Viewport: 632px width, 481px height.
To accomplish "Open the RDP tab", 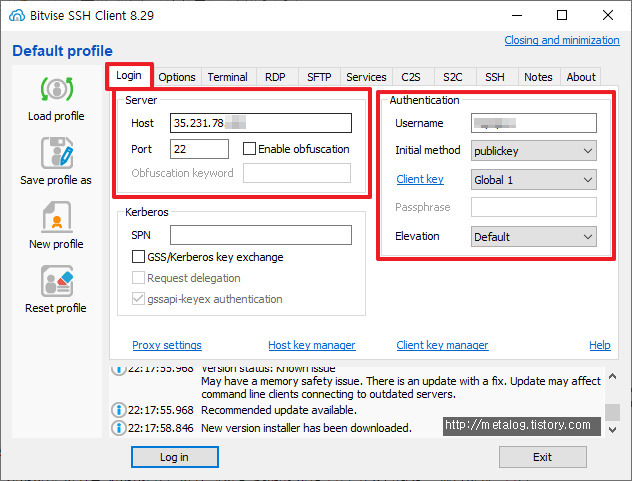I will tap(275, 77).
